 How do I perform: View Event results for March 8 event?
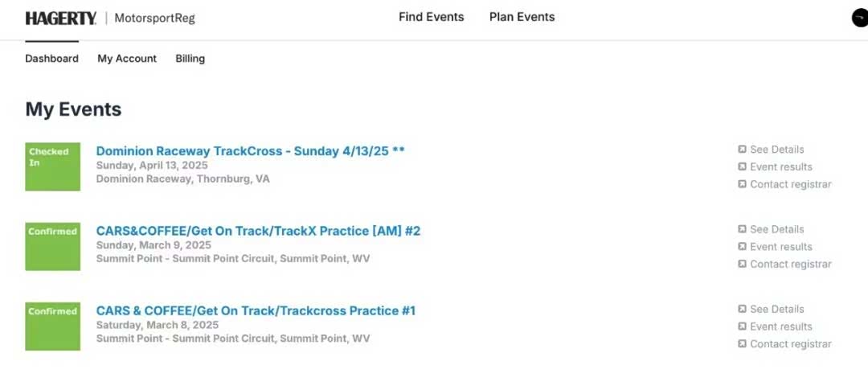pos(780,326)
